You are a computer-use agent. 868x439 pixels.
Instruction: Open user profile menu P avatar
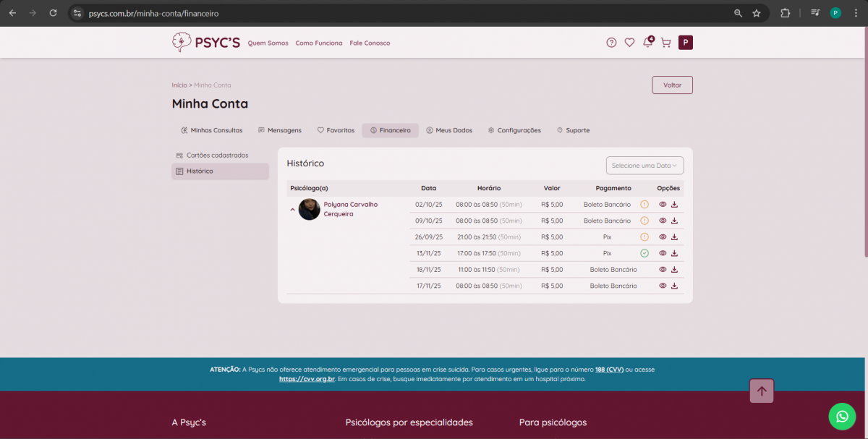tap(685, 43)
